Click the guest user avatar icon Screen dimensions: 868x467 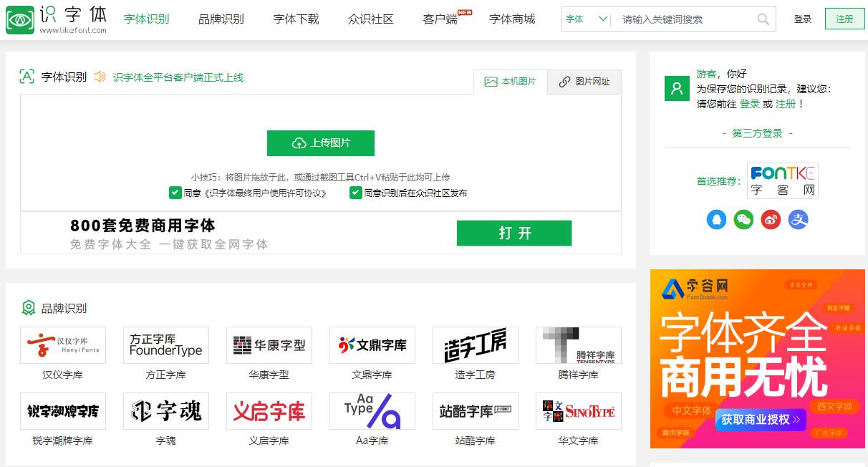tap(677, 88)
